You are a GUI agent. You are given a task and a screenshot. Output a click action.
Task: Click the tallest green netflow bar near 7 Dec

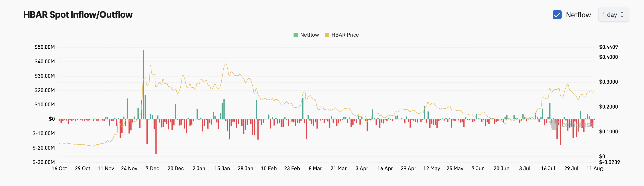pos(143,85)
